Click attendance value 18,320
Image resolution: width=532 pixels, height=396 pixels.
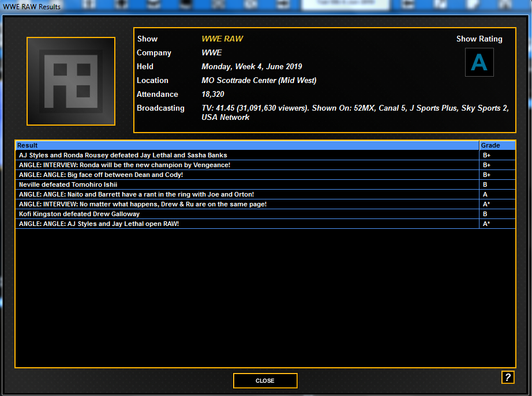213,95
